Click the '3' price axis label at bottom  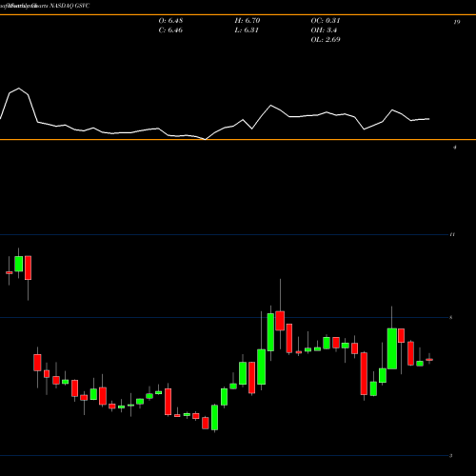pyautogui.click(x=451, y=456)
